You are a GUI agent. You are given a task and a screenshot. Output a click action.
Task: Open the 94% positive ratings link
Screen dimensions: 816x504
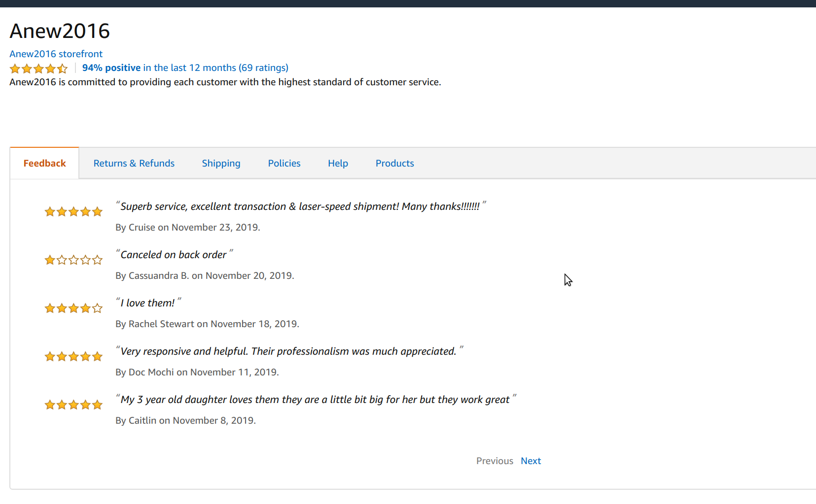[185, 67]
